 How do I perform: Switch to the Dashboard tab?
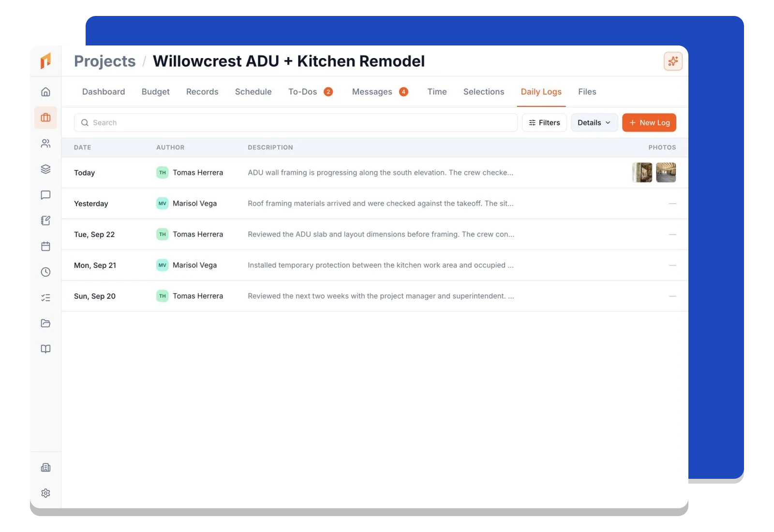(104, 92)
